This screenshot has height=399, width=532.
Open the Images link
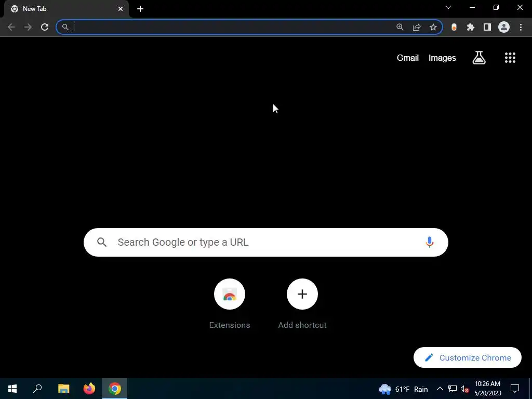pyautogui.click(x=442, y=58)
